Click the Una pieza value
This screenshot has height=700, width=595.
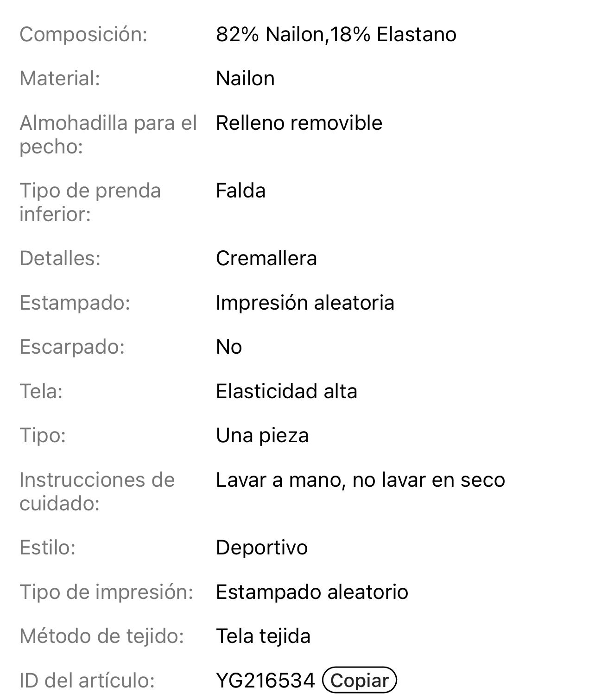click(x=262, y=435)
